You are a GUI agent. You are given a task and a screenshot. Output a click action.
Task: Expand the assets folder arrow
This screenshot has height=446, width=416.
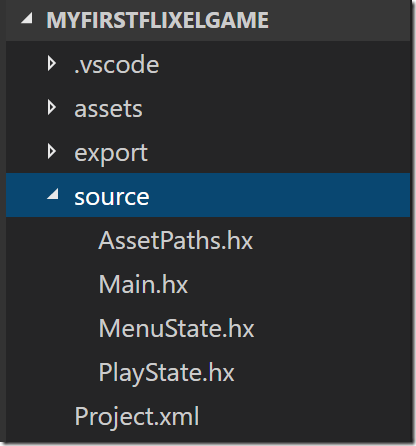click(52, 108)
